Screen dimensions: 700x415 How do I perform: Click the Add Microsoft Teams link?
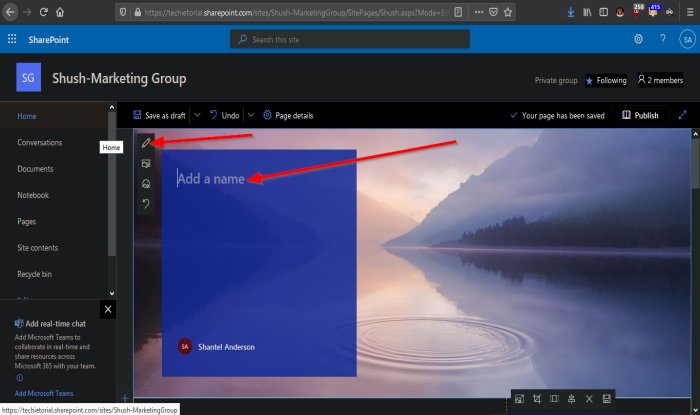44,393
